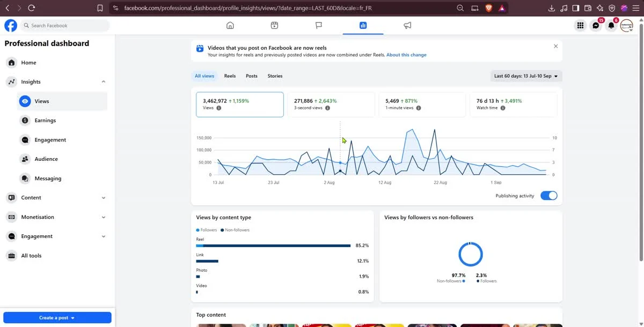Viewport: 644px width, 327px height.
Task: Switch to the Posts tab
Action: pyautogui.click(x=252, y=76)
